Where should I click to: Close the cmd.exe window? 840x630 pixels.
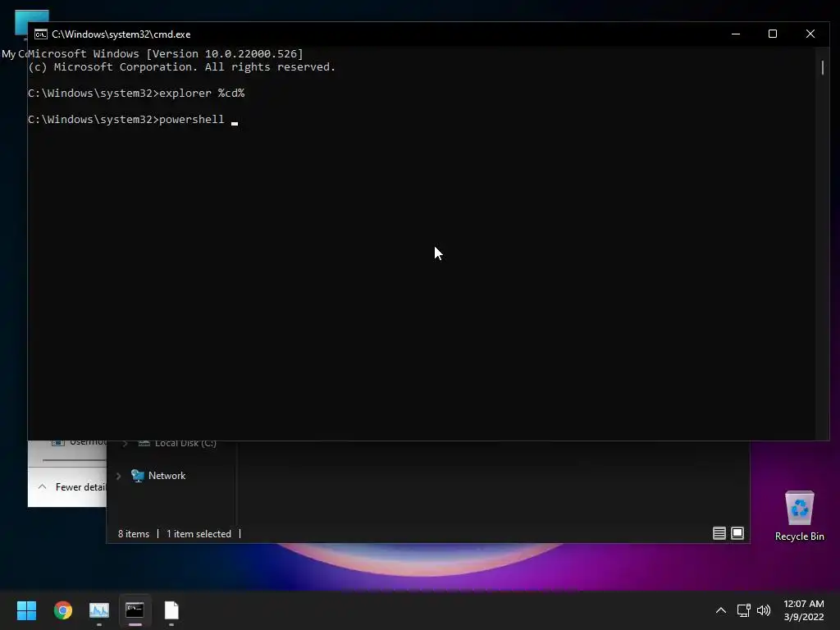point(810,34)
